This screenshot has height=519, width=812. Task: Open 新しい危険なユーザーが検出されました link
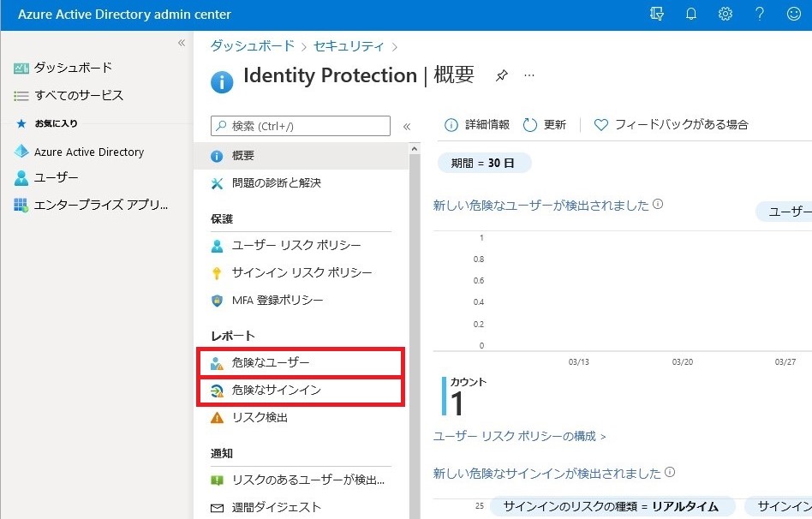(540, 206)
